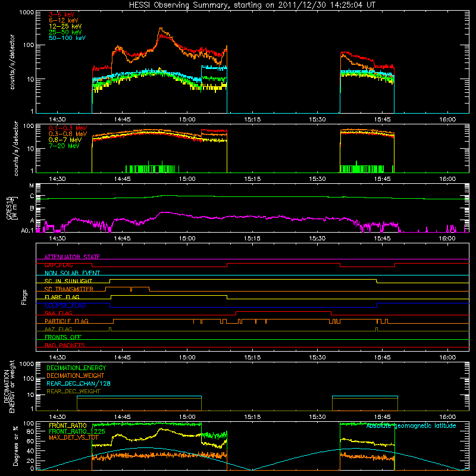Viewport: 476px width, 476px height.
Task: Select the PARTICLE_FLAG label
Action: pos(67,321)
